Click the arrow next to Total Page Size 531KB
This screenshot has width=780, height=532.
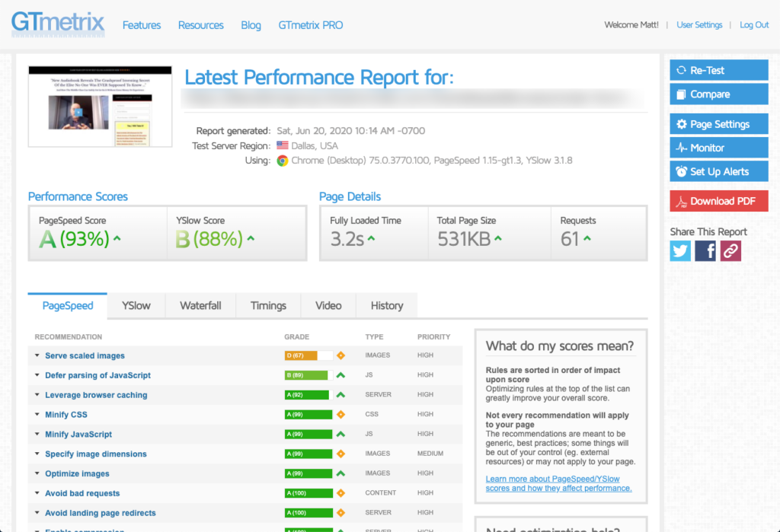click(498, 239)
